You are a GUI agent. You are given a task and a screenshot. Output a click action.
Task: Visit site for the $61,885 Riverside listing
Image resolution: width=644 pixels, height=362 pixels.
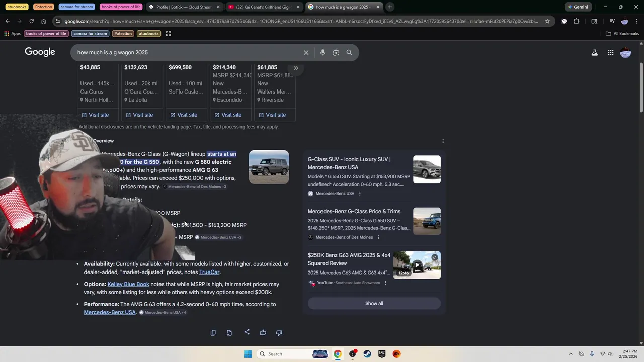(x=272, y=115)
